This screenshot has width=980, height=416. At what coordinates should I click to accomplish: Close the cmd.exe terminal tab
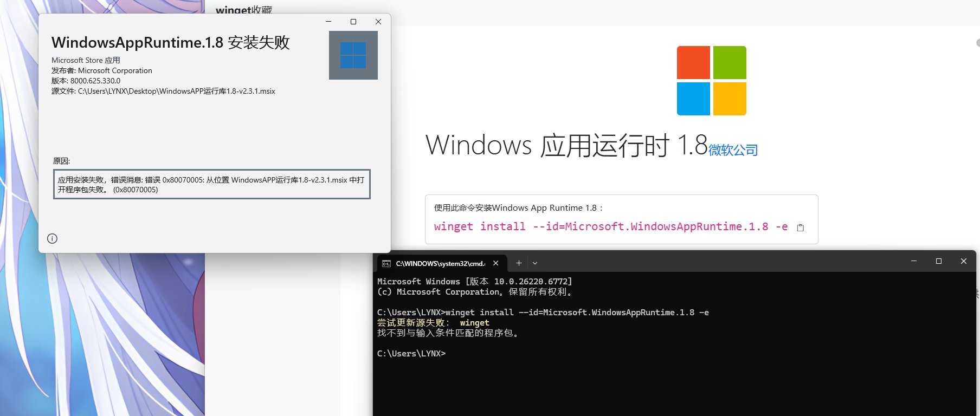[495, 263]
